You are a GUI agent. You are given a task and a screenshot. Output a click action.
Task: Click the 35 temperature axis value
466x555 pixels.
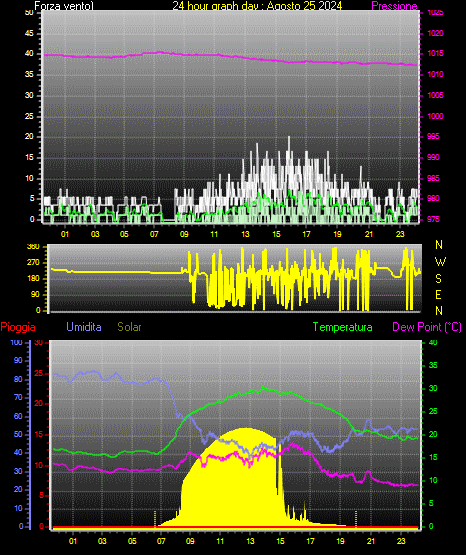point(433,365)
